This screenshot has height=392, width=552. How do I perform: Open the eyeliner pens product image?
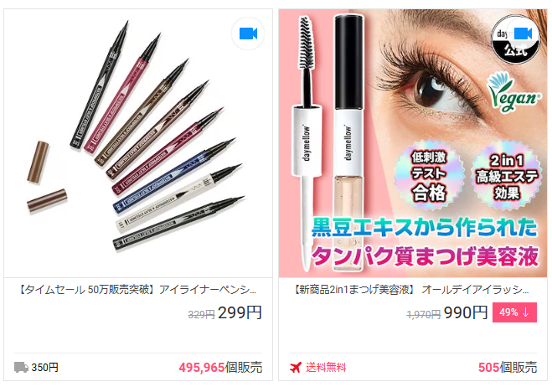138,143
